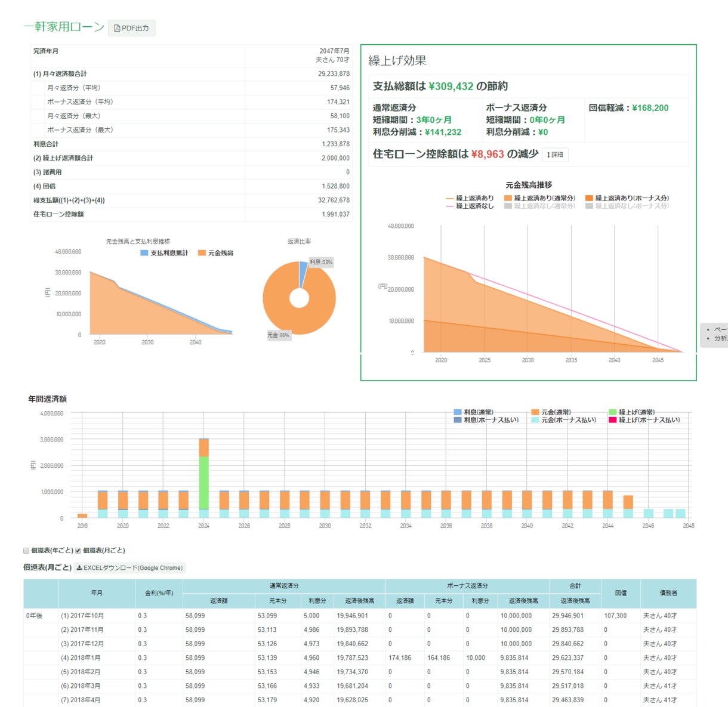Toggle the 支払利息累計 legend swatch
Image resolution: width=728 pixels, height=707 pixels.
144,253
